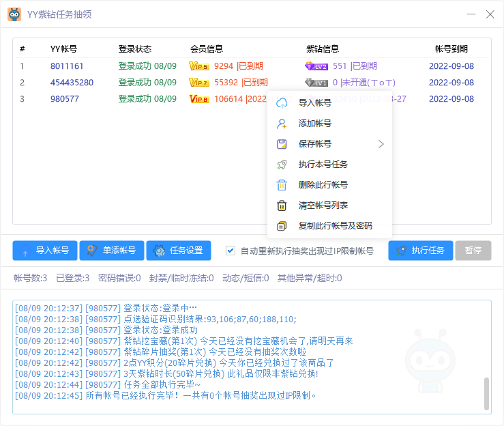Minimize the YY紫钻任务抽领 window
504x426 pixels.
pos(471,14)
